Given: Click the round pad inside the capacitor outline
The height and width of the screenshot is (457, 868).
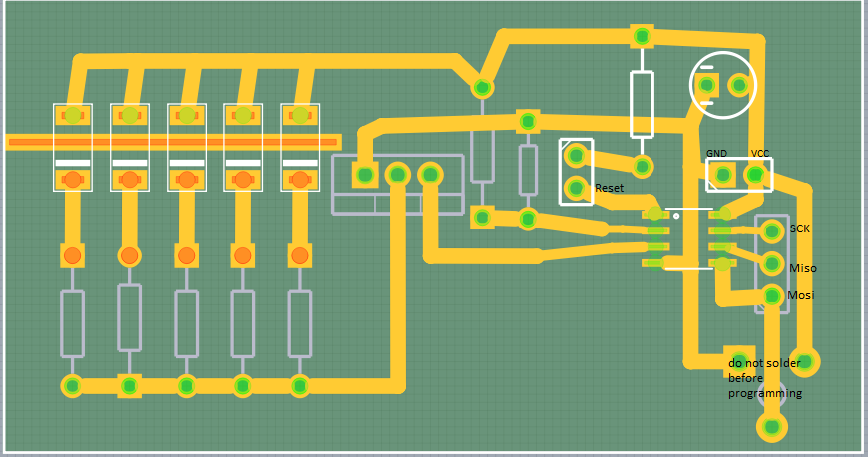Looking at the screenshot, I should [739, 85].
